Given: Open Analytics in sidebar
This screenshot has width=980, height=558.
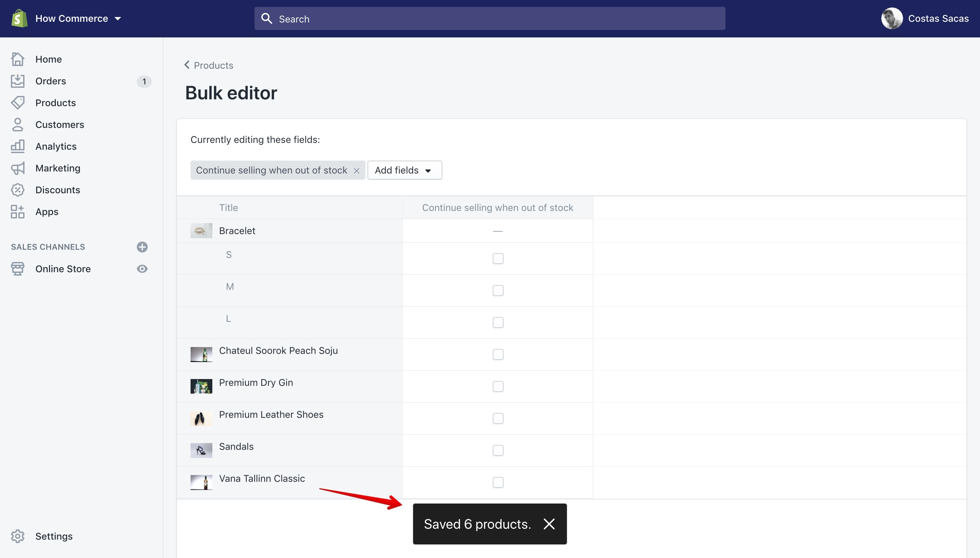Looking at the screenshot, I should [56, 147].
